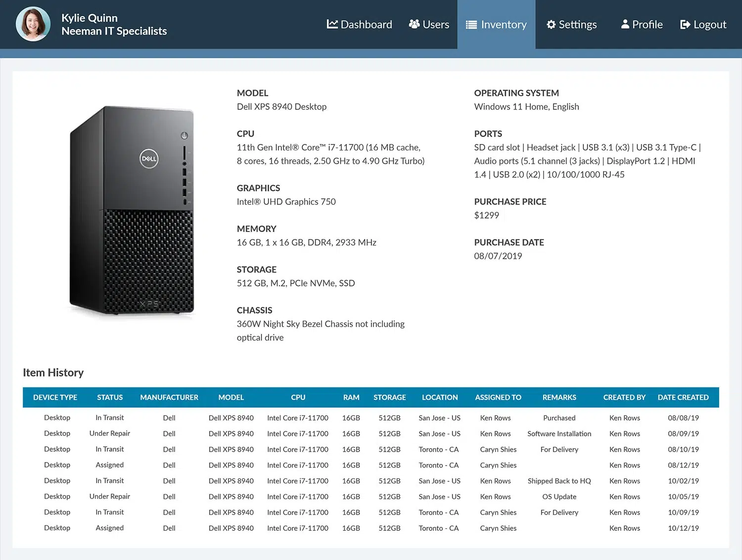Click the Location column header
Image resolution: width=742 pixels, height=560 pixels.
point(439,397)
